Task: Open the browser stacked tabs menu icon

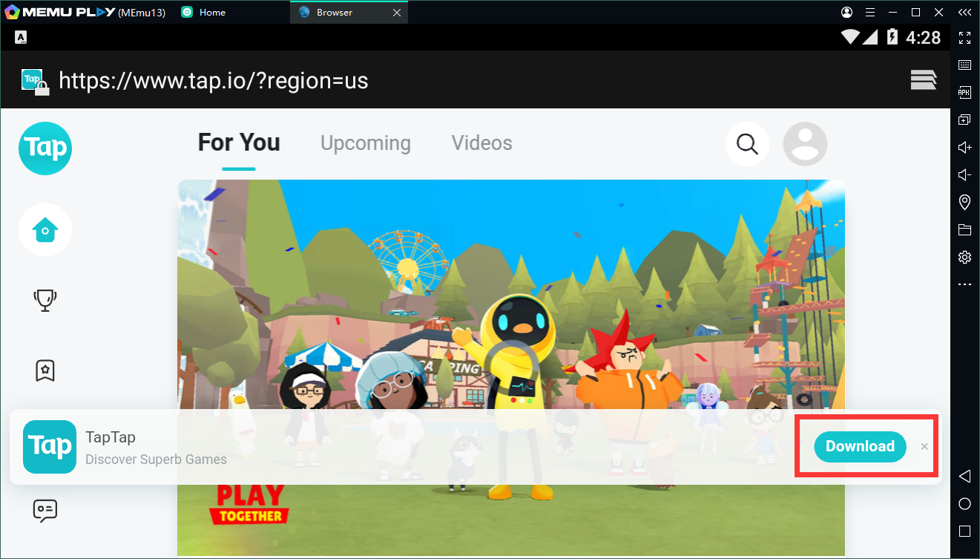Action: pyautogui.click(x=923, y=80)
